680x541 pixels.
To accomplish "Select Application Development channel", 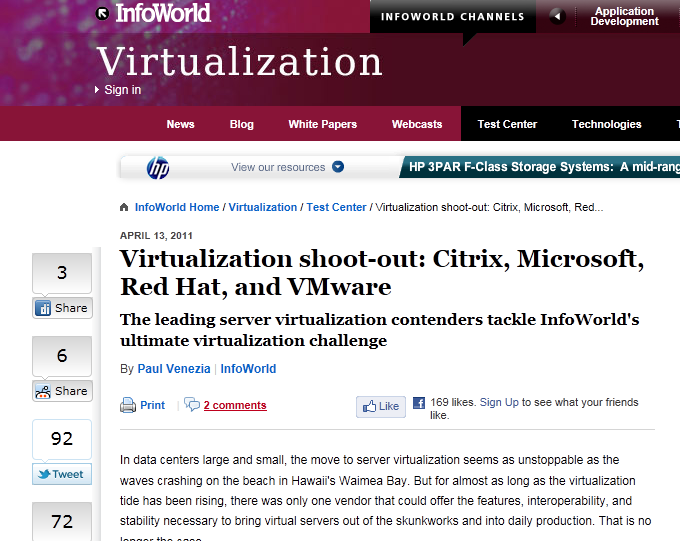I will [x=624, y=16].
